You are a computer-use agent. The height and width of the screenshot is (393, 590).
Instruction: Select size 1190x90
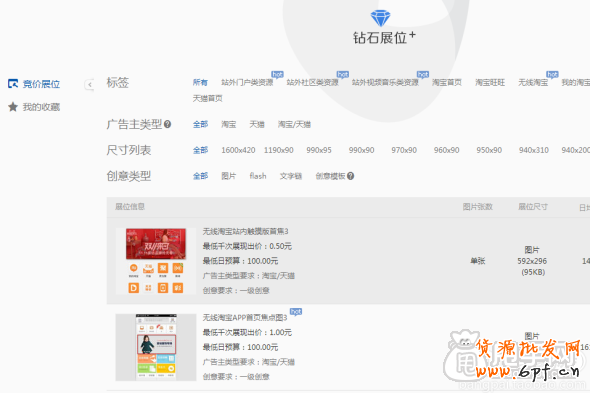point(278,150)
